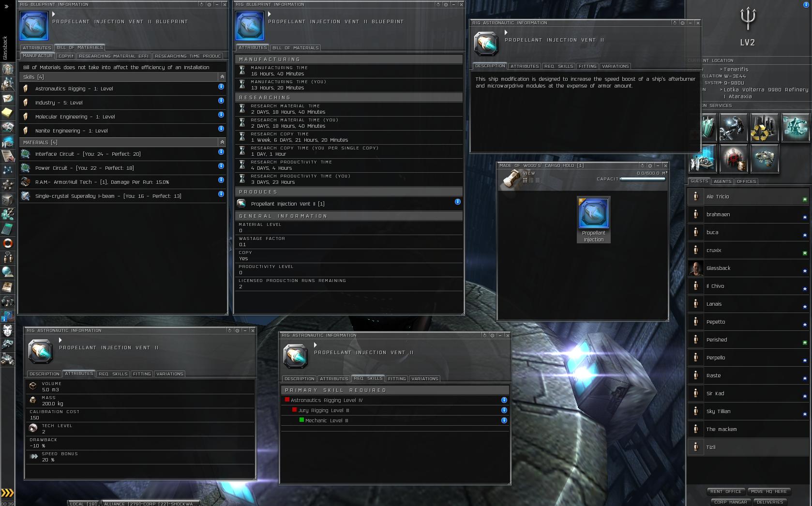Open the star map constellation icon
Viewport: 812px width, 506px height.
(7, 170)
